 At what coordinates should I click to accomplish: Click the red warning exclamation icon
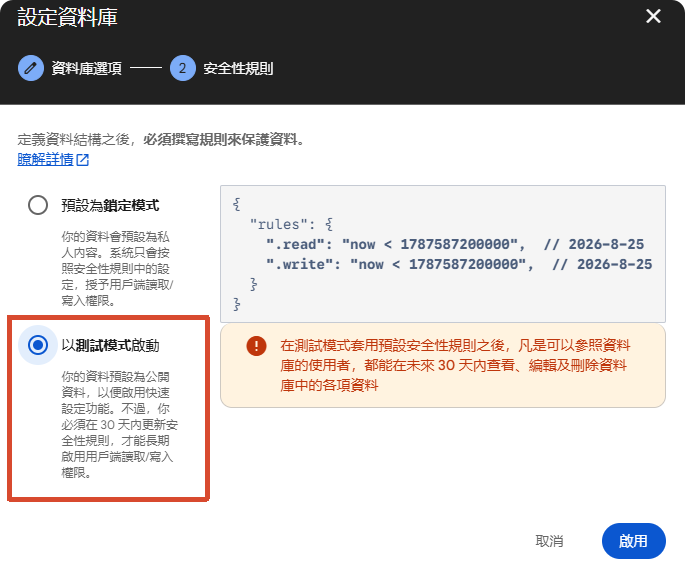[256, 346]
